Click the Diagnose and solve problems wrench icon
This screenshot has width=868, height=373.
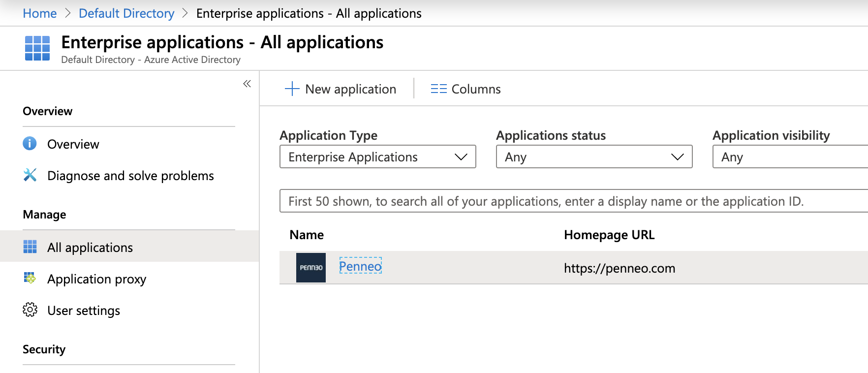click(30, 175)
